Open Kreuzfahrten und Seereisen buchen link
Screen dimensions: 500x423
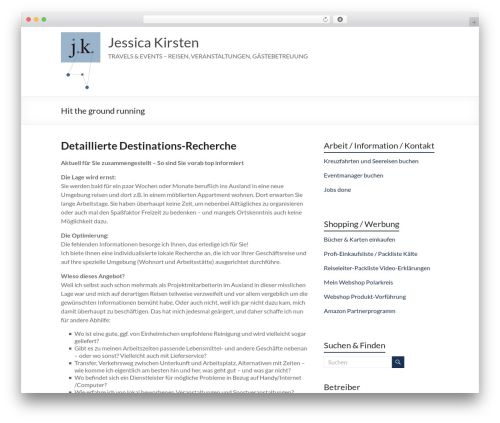point(371,161)
